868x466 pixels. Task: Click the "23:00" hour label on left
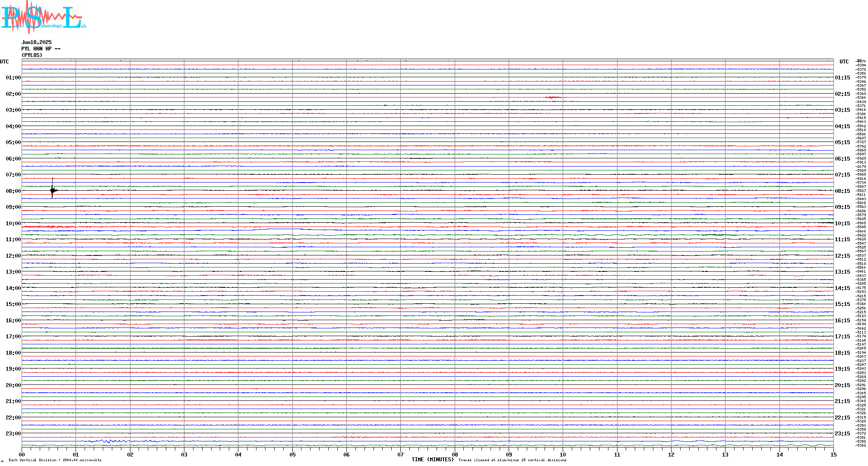13,434
